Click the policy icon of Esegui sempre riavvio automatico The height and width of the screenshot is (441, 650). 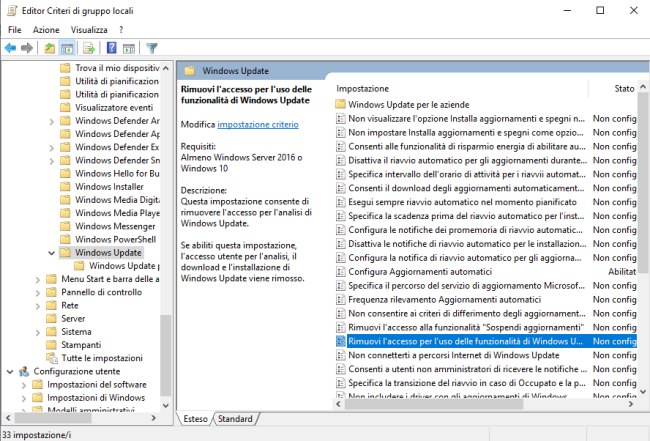click(x=340, y=202)
